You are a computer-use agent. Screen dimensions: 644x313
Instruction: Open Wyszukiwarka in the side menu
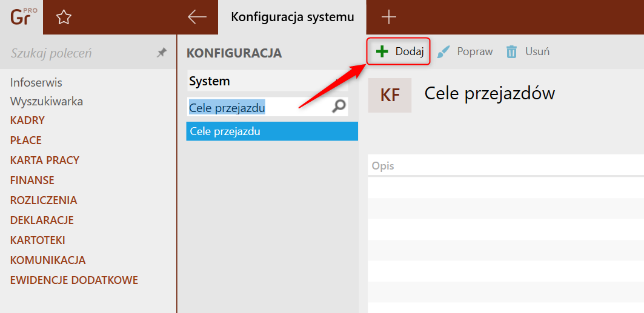[47, 101]
